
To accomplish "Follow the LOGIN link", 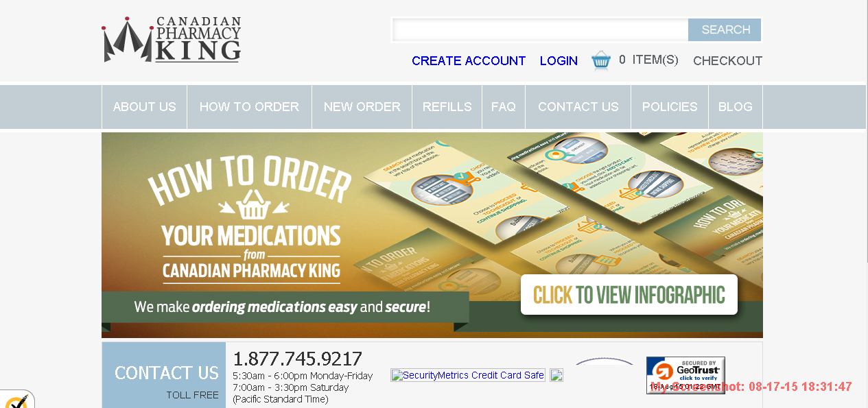I will point(559,61).
